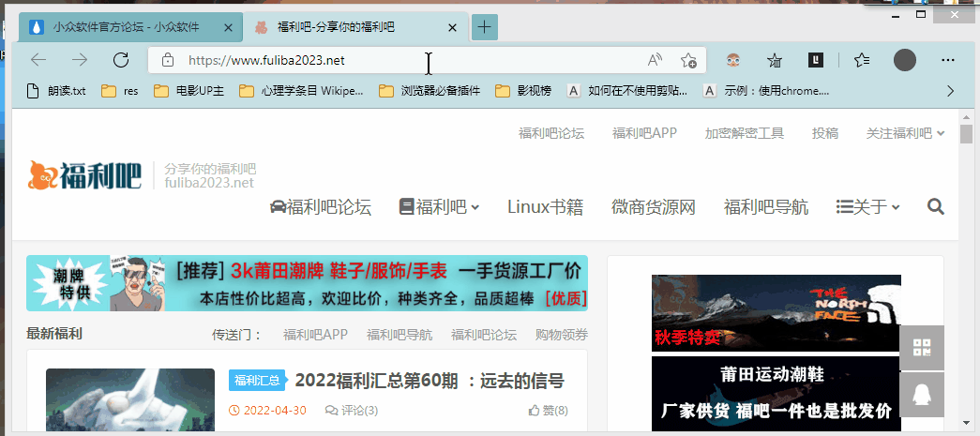
Task: Open the 福利吧论坛 link in the top bar
Action: (x=551, y=133)
